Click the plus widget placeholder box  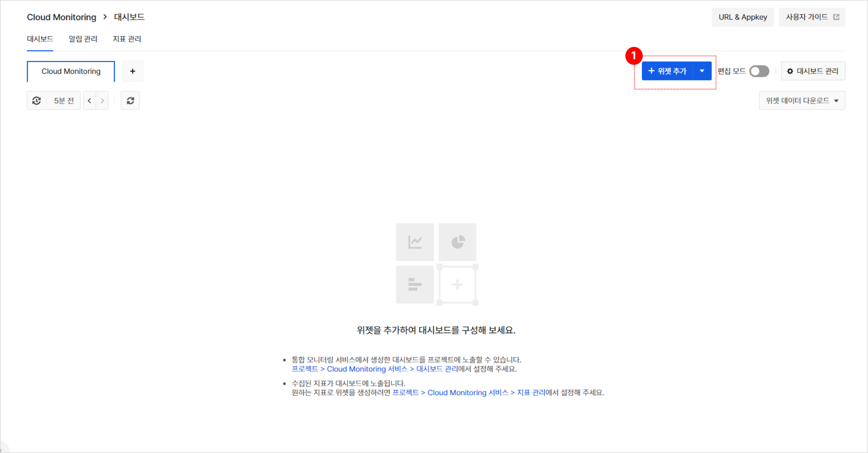coord(457,285)
